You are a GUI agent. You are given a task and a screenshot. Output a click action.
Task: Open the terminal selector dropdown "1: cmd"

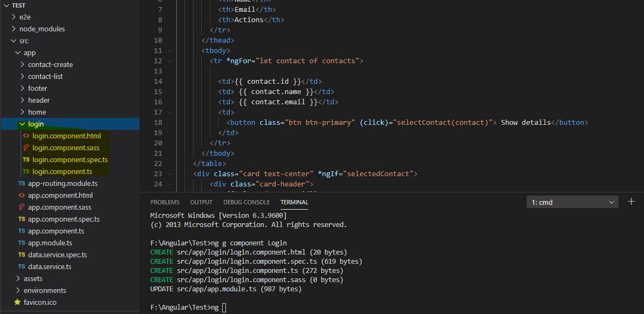572,202
